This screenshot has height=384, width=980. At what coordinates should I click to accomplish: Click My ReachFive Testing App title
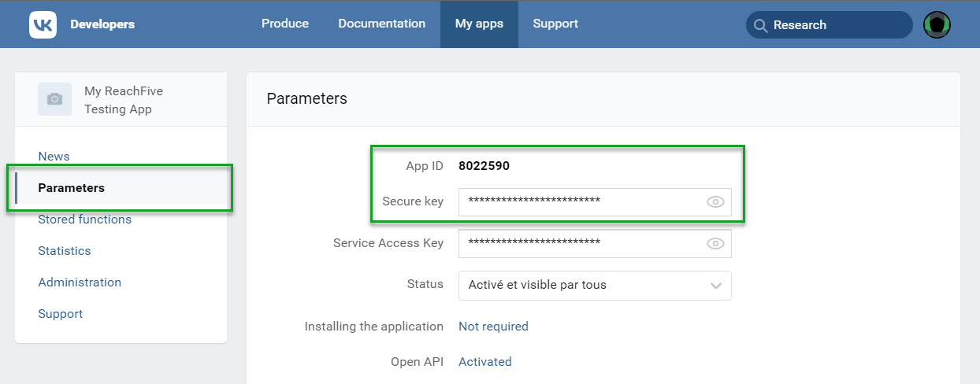click(x=124, y=100)
